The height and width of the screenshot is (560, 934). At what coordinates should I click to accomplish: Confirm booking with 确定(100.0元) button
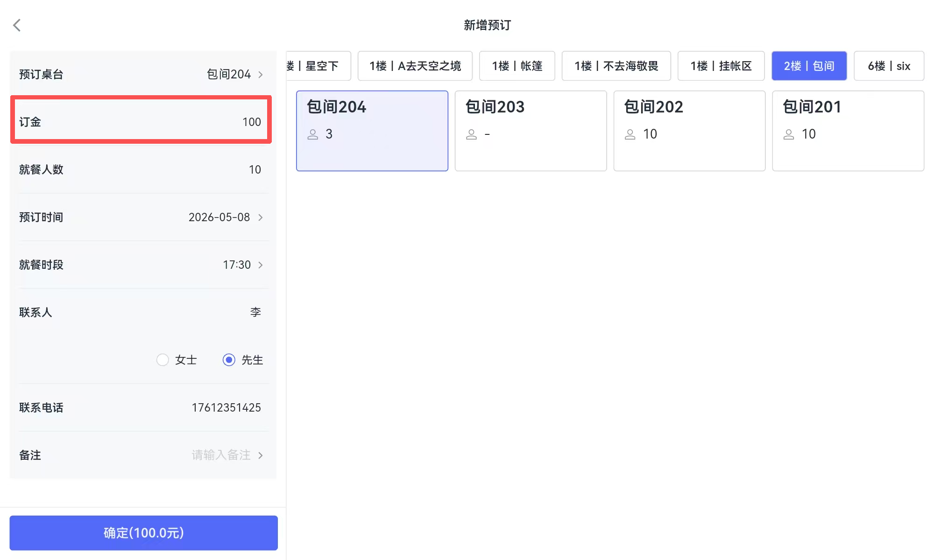click(144, 533)
